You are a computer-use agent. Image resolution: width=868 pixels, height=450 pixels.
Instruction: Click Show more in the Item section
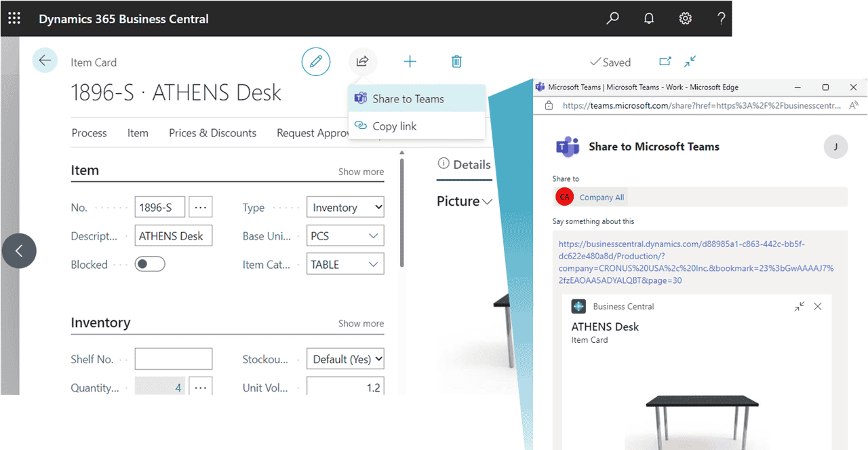(x=360, y=171)
